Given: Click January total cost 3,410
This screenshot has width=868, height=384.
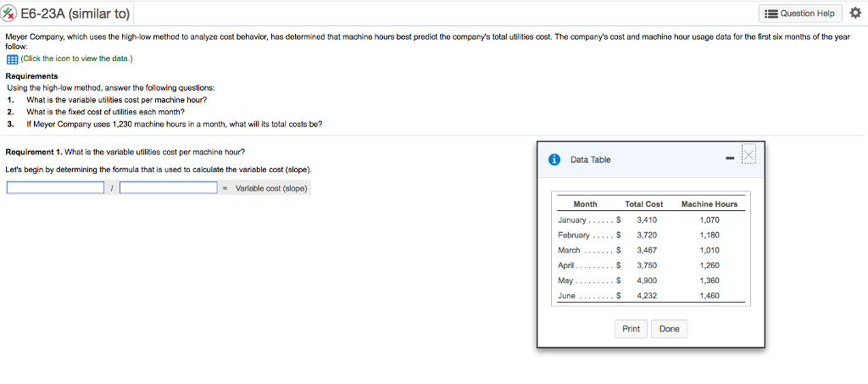Looking at the screenshot, I should coord(647,220).
